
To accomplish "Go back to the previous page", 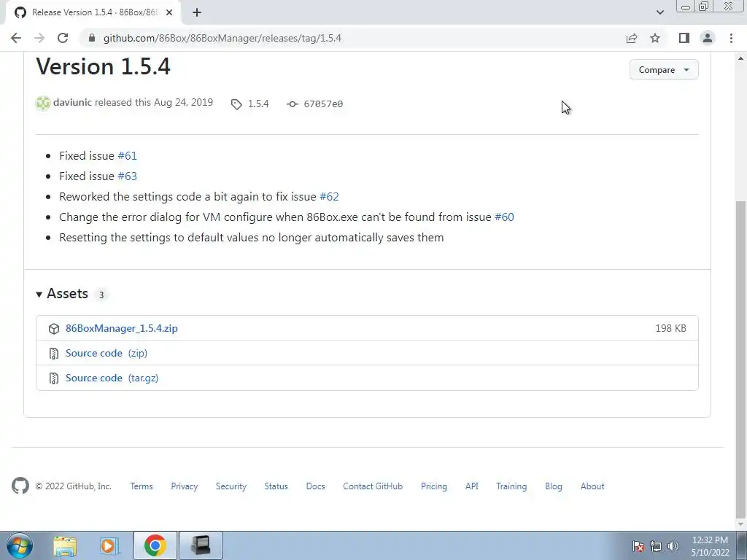I will (x=16, y=38).
